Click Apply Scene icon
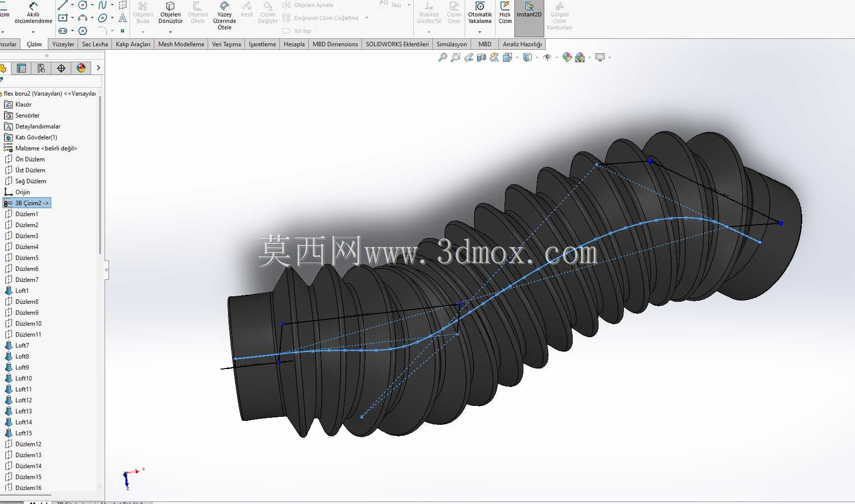855x504 pixels. coord(580,58)
